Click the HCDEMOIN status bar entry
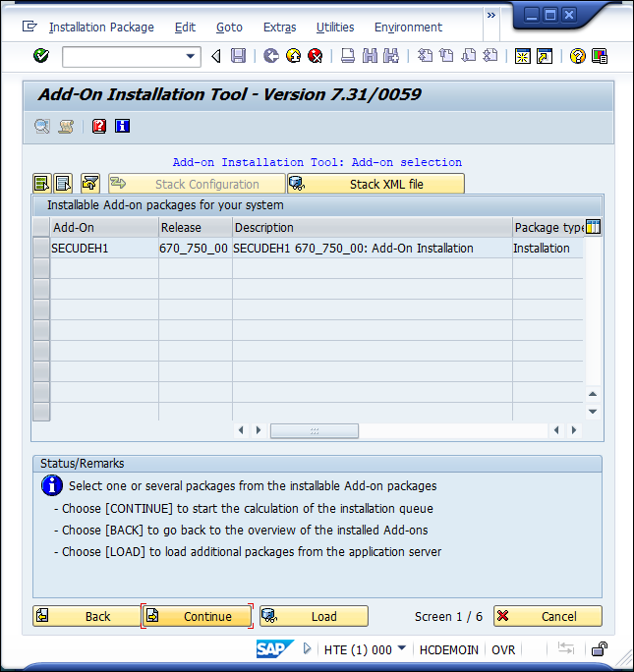Image resolution: width=634 pixels, height=672 pixels. pyautogui.click(x=449, y=649)
